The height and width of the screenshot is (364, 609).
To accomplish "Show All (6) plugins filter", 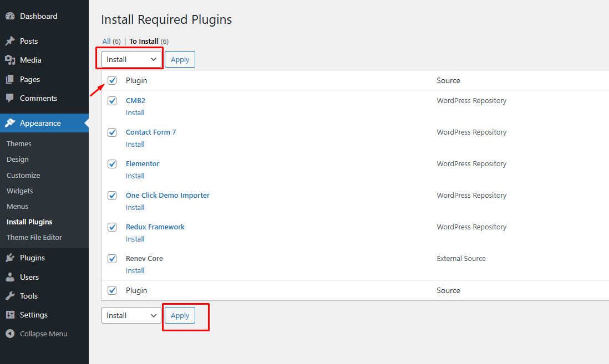I will [111, 41].
